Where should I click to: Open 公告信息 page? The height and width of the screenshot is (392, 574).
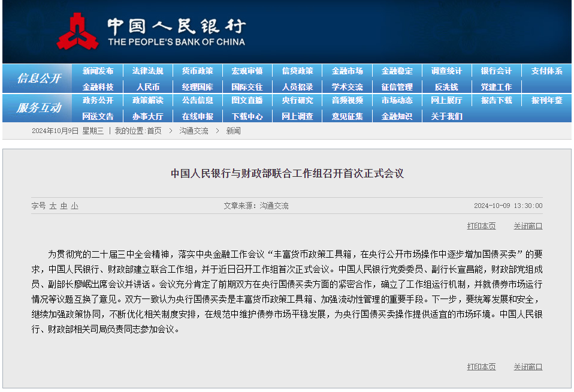197,100
